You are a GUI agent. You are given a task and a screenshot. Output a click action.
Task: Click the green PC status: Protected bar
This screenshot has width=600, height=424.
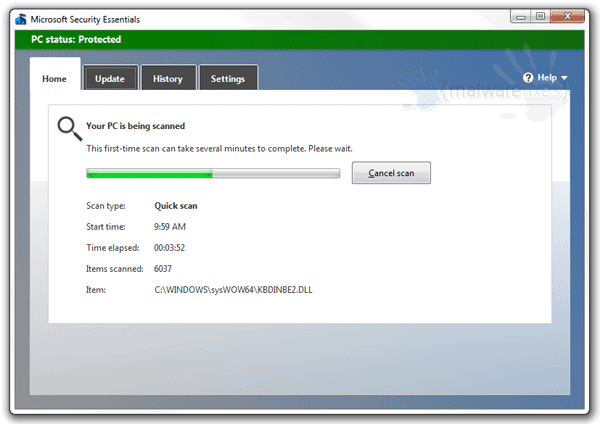[300, 39]
